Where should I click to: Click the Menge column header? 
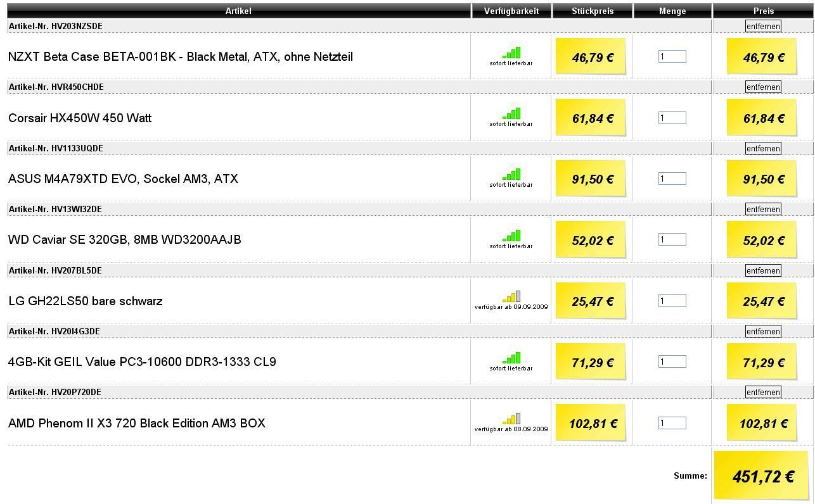pyautogui.click(x=672, y=11)
